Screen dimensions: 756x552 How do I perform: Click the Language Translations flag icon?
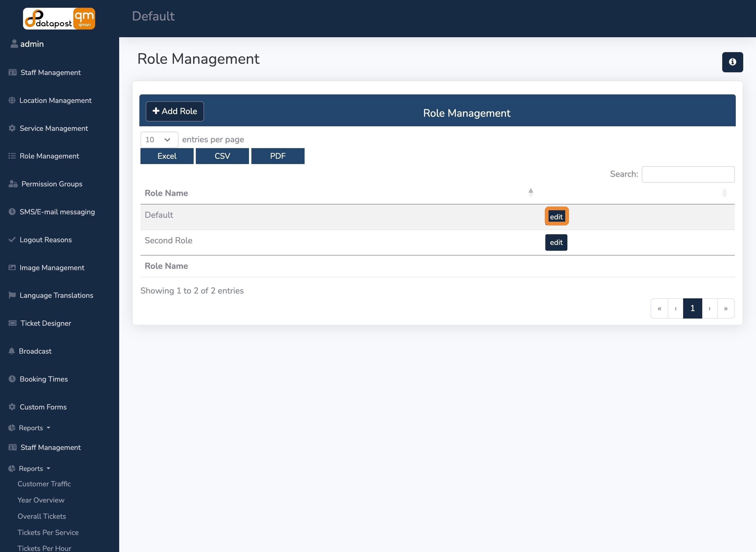[12, 295]
